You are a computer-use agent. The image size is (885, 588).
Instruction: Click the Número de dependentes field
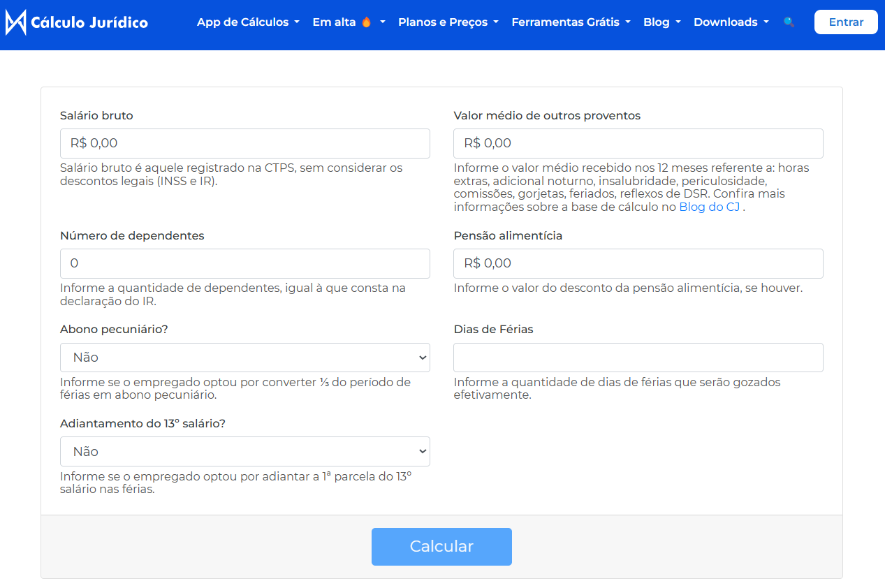[244, 263]
